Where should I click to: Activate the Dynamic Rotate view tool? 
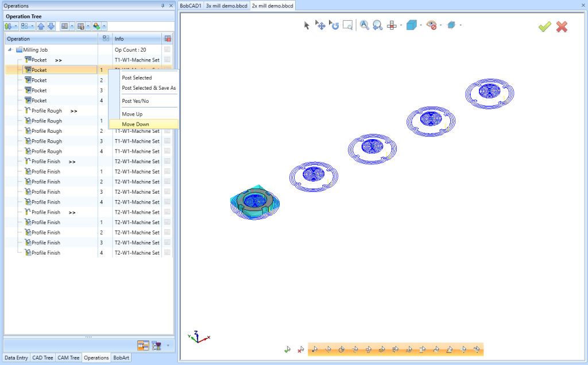334,25
